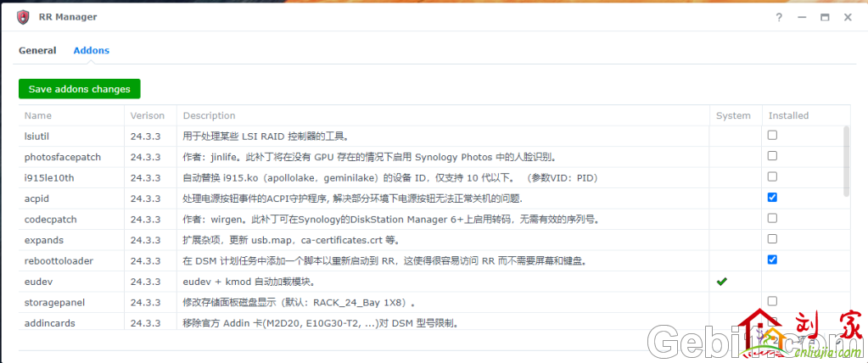Click the addon list vertical scrollbar
Viewport: 868px width, 363px height.
[845, 161]
